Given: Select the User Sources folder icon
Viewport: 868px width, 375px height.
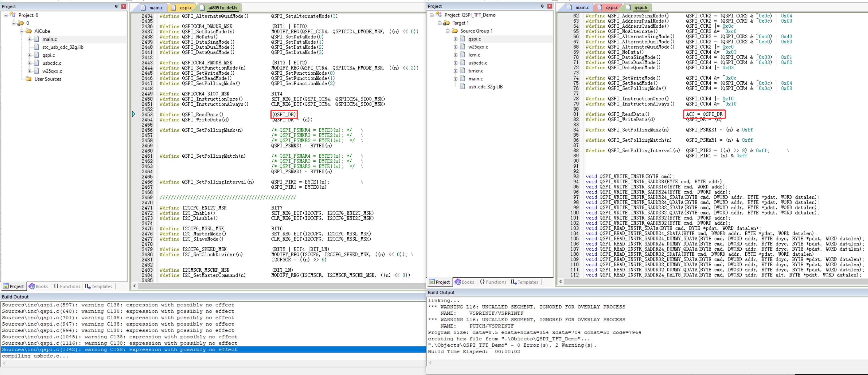Looking at the screenshot, I should (29, 79).
